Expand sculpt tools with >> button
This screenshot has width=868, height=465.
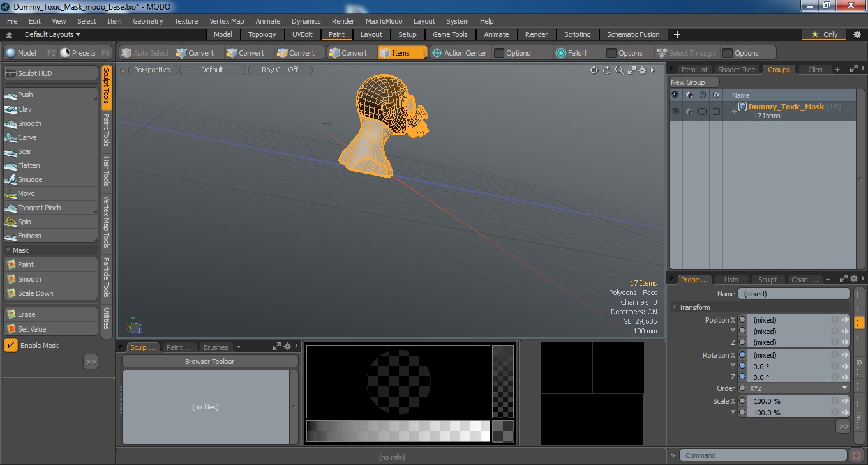click(91, 362)
